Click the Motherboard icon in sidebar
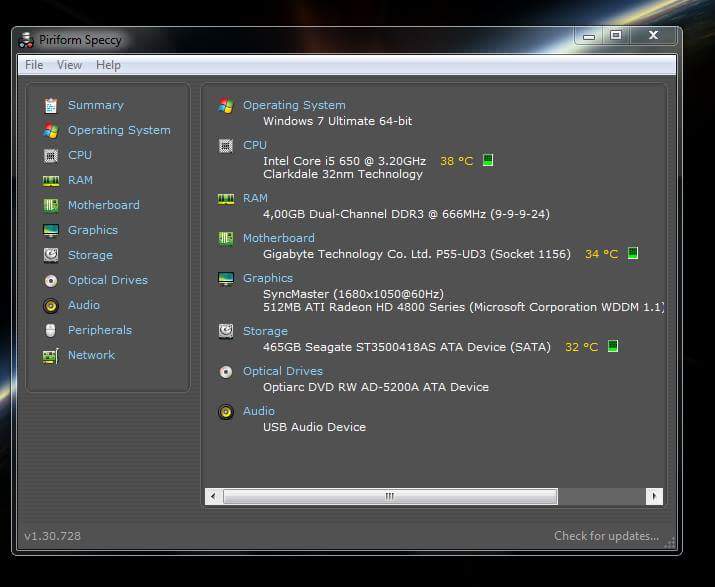Viewport: 715px width, 587px height. 50,206
